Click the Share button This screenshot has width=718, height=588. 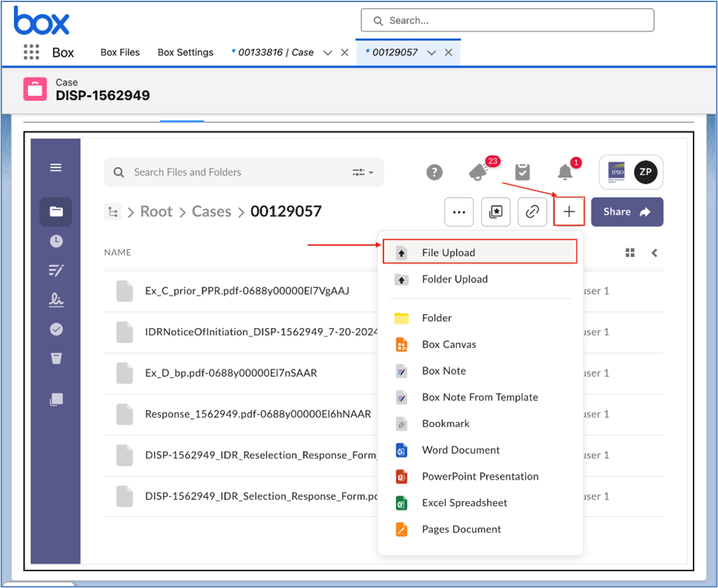[x=627, y=212]
